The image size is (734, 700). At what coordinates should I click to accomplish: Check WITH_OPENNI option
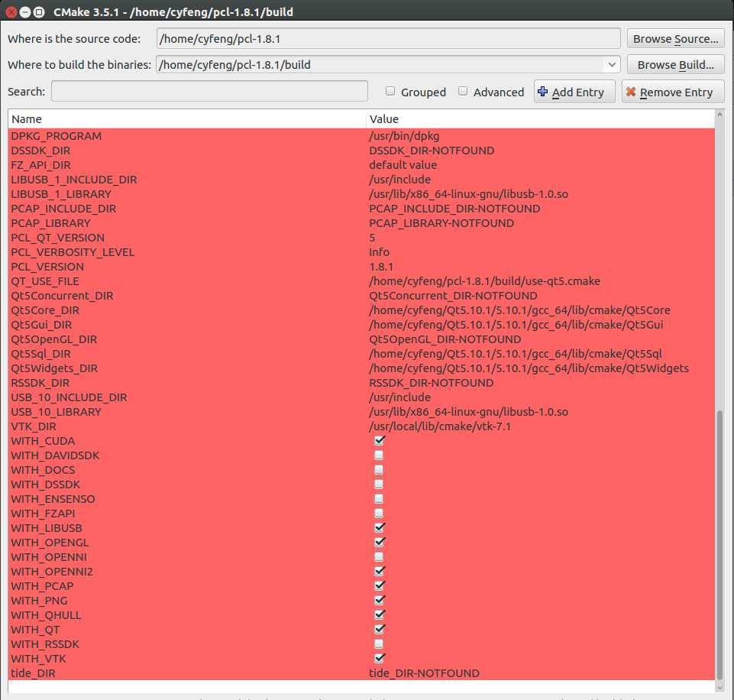[379, 557]
